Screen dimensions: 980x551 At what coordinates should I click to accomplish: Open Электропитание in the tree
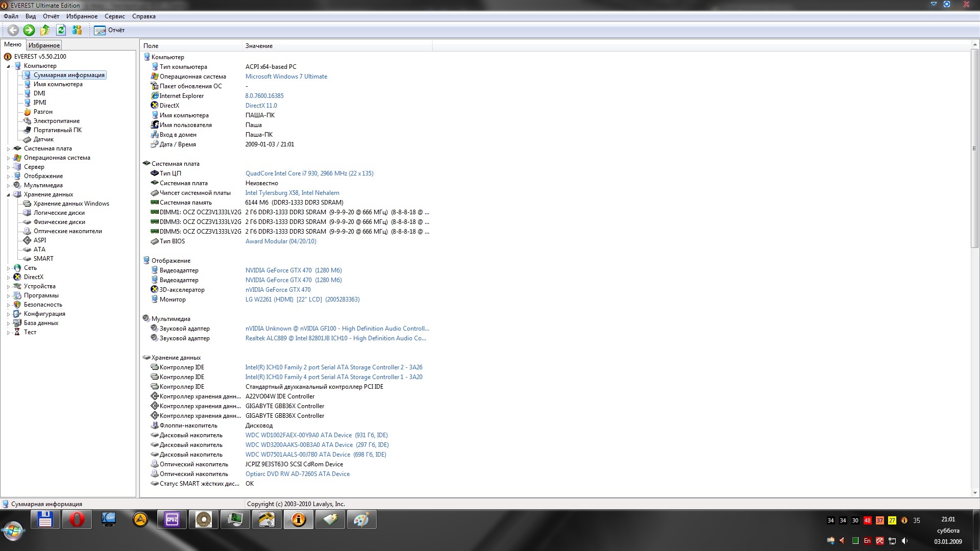click(x=56, y=121)
